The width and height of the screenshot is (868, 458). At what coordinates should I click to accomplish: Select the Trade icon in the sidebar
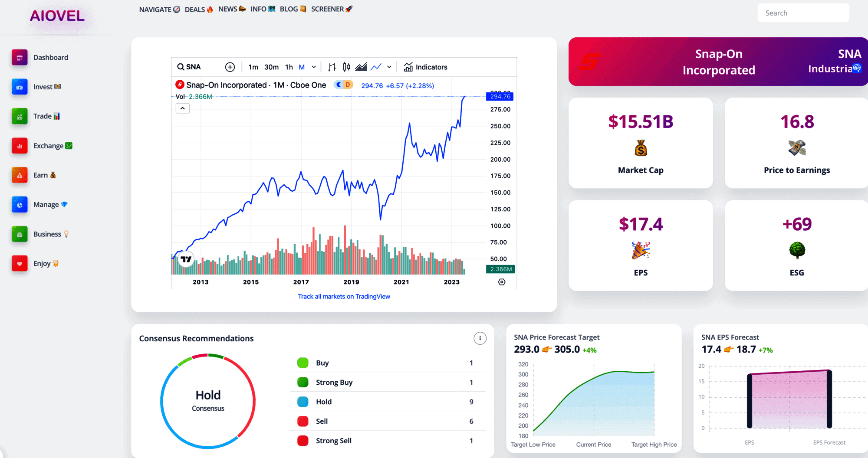pyautogui.click(x=19, y=116)
